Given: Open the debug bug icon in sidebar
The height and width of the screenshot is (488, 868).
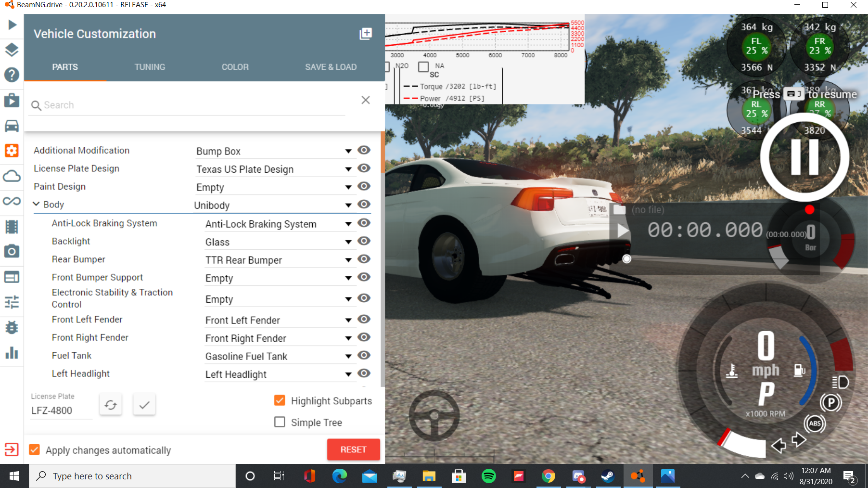Looking at the screenshot, I should pyautogui.click(x=12, y=327).
